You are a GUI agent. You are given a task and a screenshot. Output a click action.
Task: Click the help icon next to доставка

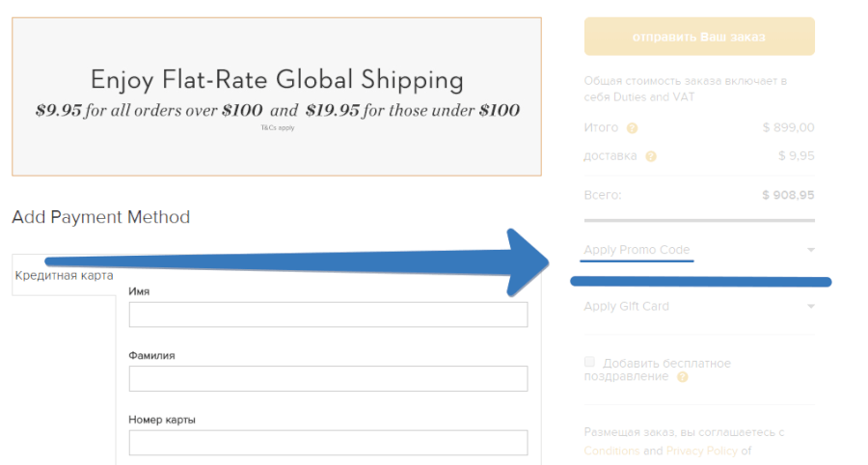(x=651, y=156)
